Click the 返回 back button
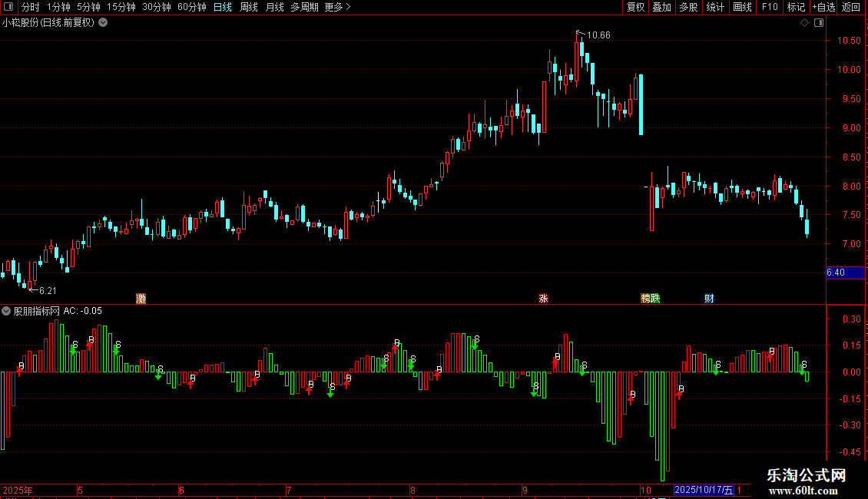The height and width of the screenshot is (499, 868). [851, 7]
